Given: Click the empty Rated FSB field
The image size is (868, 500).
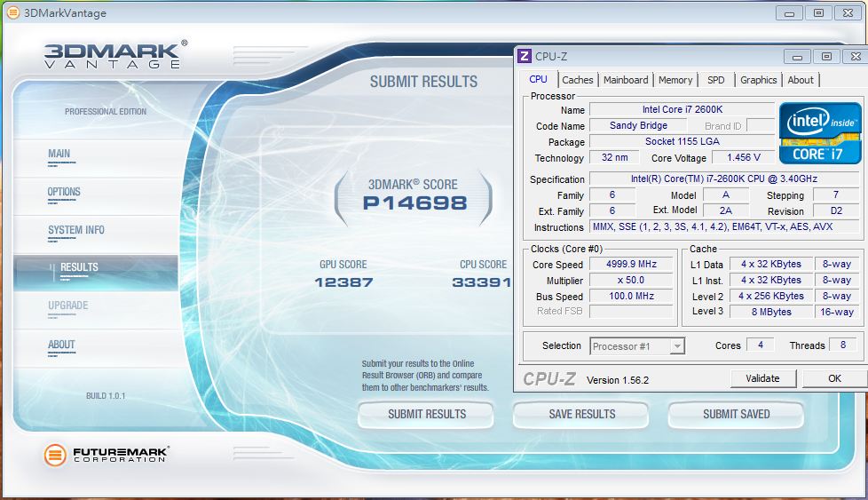Looking at the screenshot, I should (x=631, y=311).
